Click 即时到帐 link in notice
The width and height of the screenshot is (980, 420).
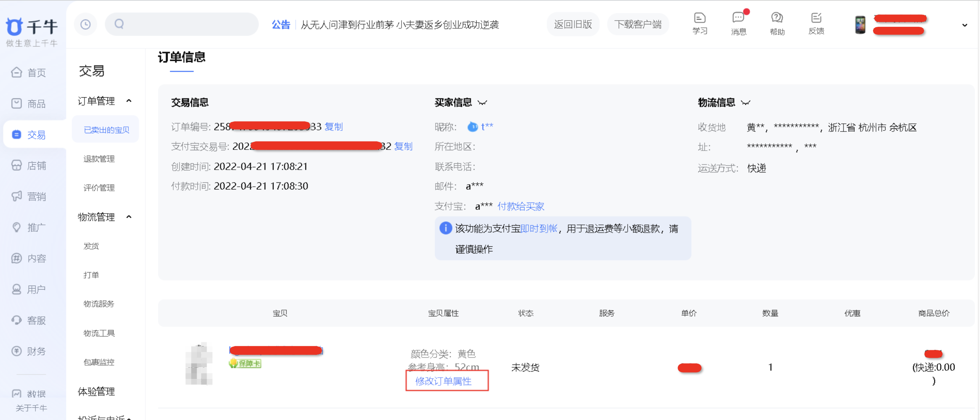[x=539, y=228]
